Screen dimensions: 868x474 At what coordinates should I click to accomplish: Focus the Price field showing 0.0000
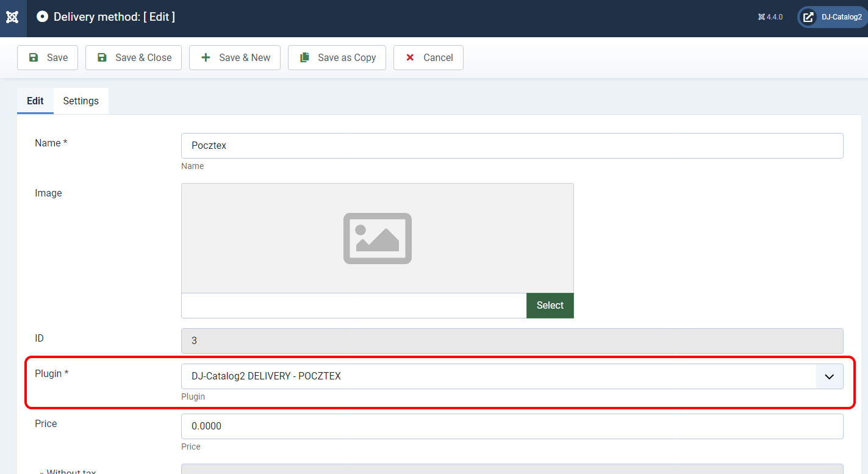(512, 426)
